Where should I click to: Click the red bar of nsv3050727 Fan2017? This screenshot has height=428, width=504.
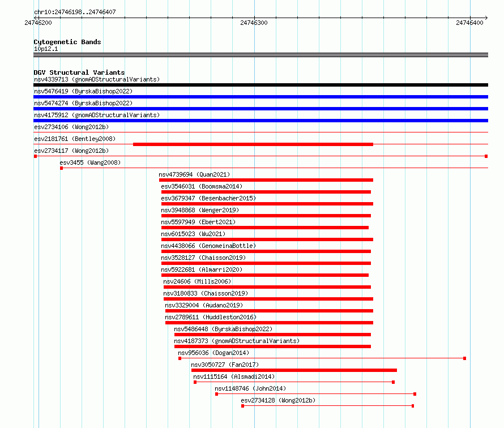294,370
